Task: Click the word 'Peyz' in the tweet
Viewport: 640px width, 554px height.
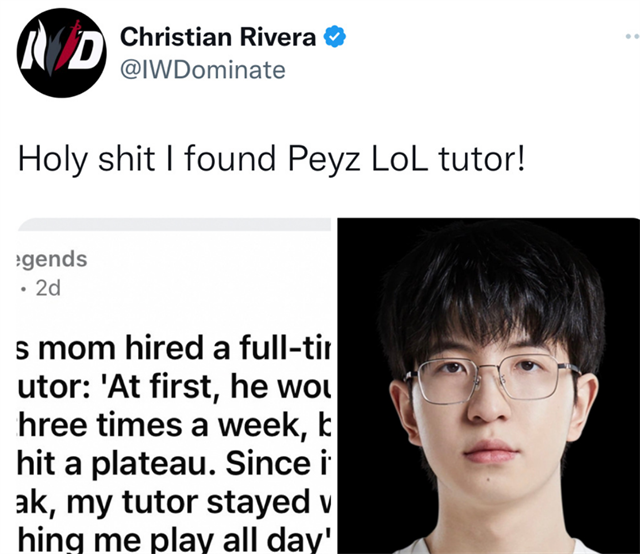Action: tap(324, 160)
